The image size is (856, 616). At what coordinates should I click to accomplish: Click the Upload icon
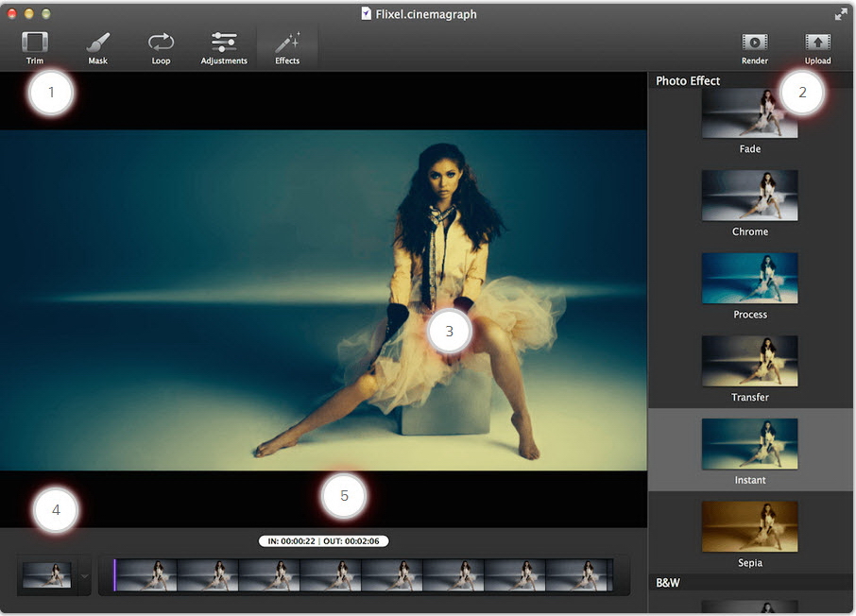(817, 47)
